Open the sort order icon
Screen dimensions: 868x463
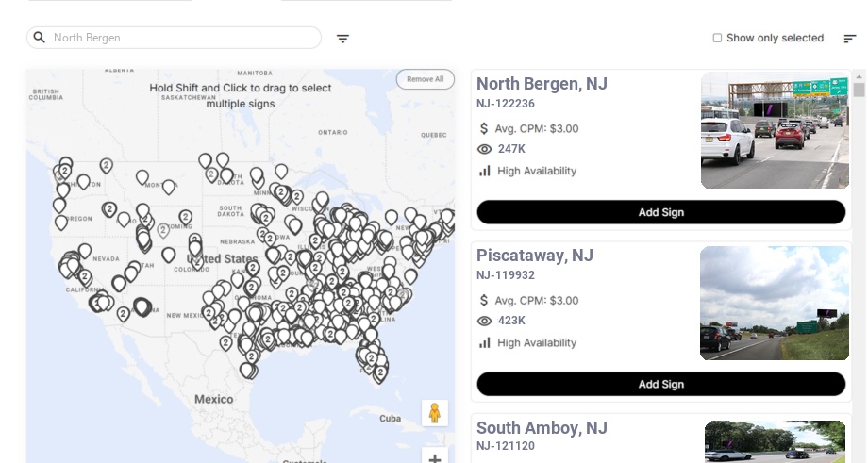pyautogui.click(x=849, y=39)
